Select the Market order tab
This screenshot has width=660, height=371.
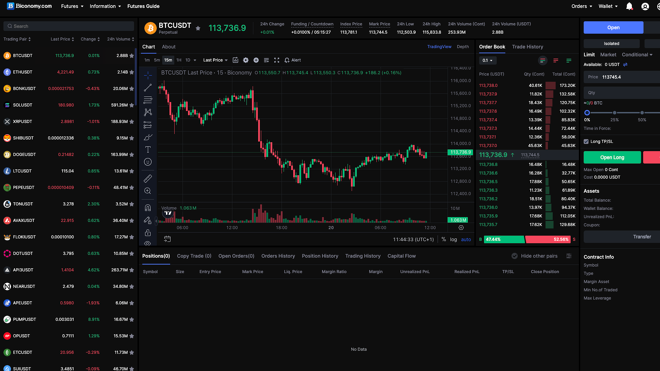point(608,55)
